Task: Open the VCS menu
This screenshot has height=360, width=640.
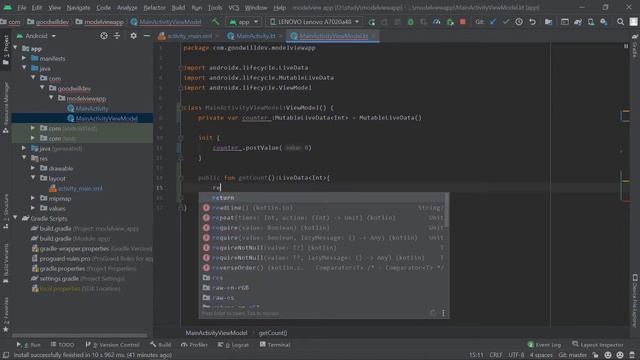Action: [x=234, y=8]
